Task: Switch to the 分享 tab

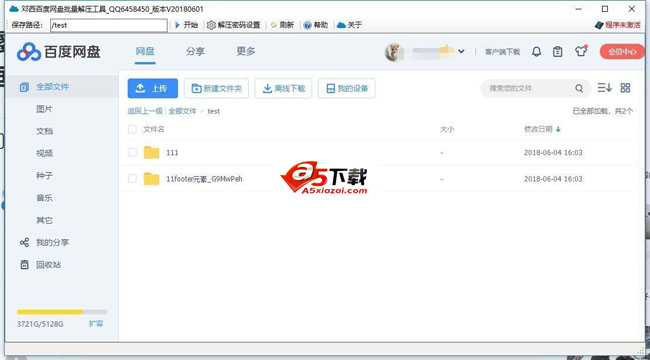Action: 195,51
